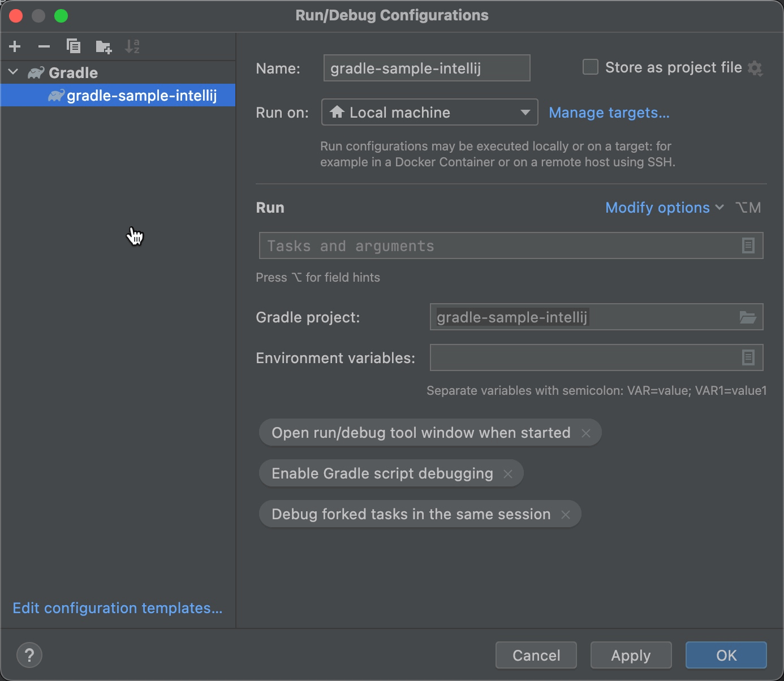Remove the Enable Gradle script debugging option
Screen dimensions: 784x681
tap(508, 473)
